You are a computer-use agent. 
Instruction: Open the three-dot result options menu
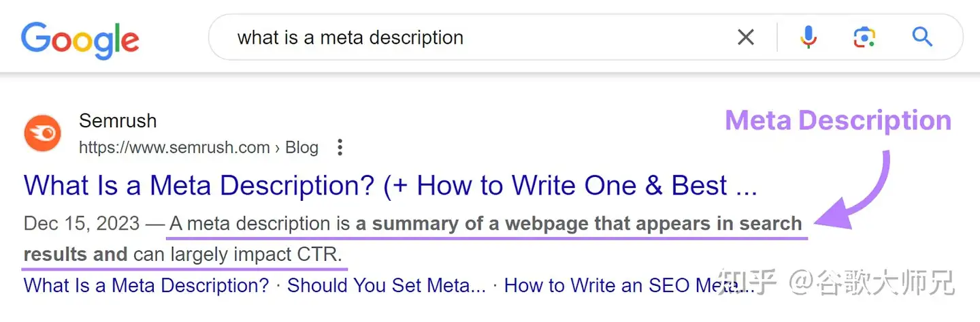[340, 147]
